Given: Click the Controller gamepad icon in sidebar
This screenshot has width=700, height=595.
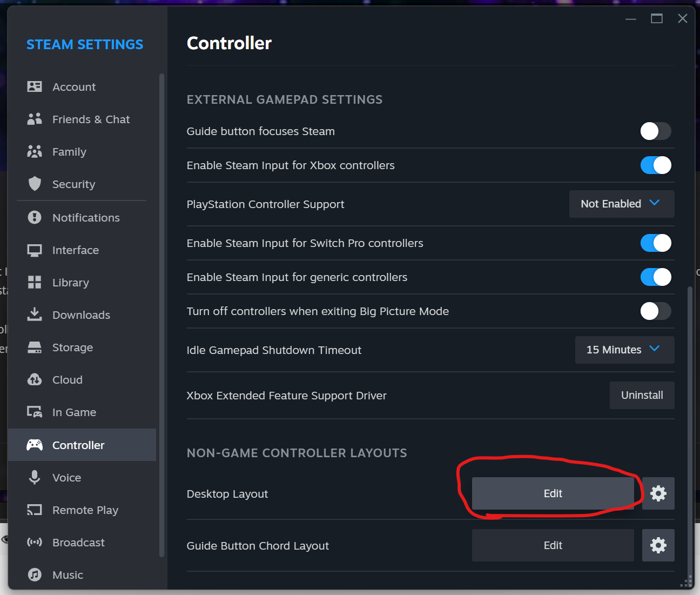Looking at the screenshot, I should pos(35,445).
